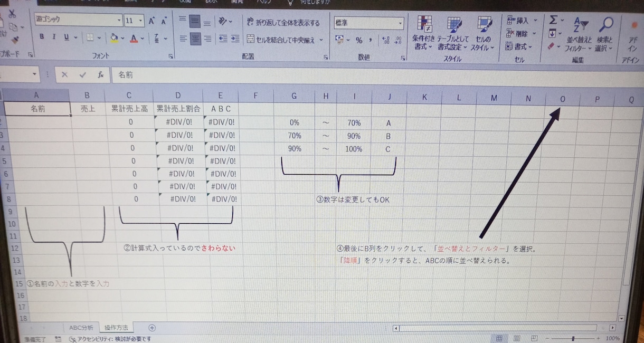
Task: Open テーブルとして書式設定 table format menu
Action: pyautogui.click(x=453, y=33)
